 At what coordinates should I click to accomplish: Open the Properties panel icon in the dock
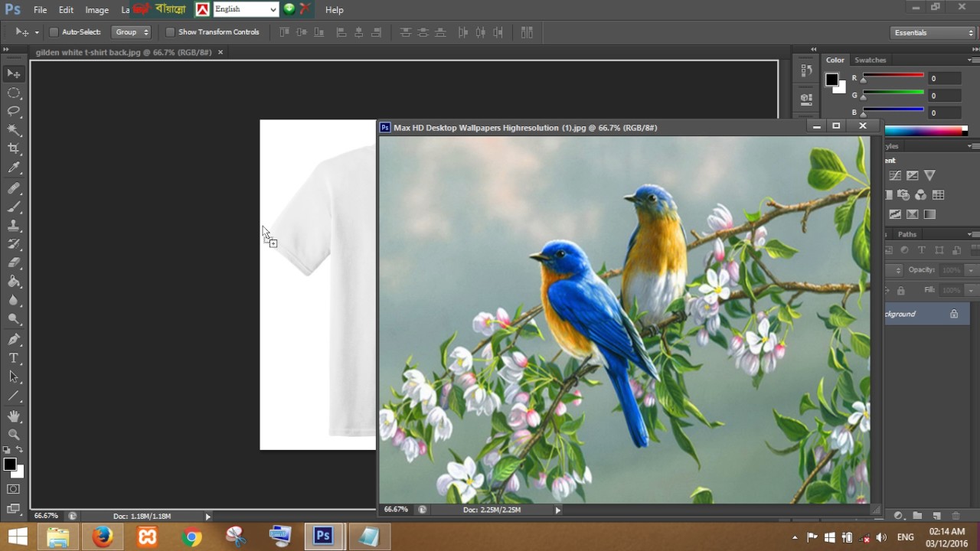pyautogui.click(x=806, y=98)
